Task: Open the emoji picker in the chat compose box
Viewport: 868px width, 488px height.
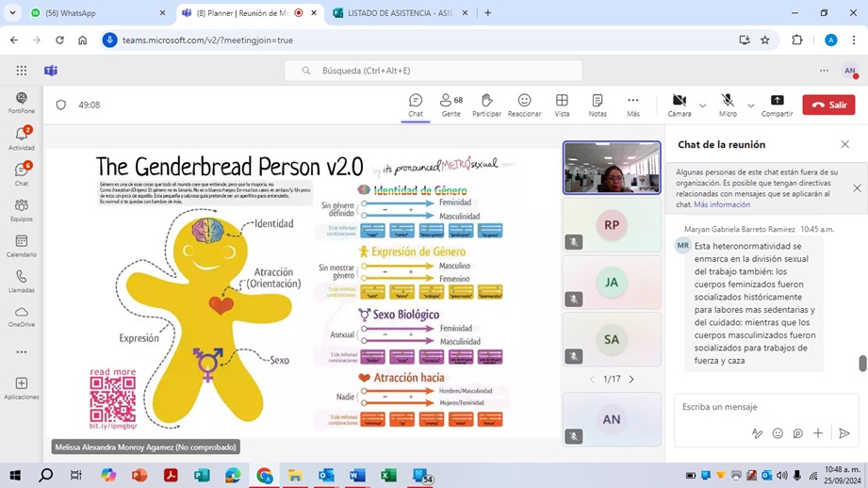Action: coord(778,433)
